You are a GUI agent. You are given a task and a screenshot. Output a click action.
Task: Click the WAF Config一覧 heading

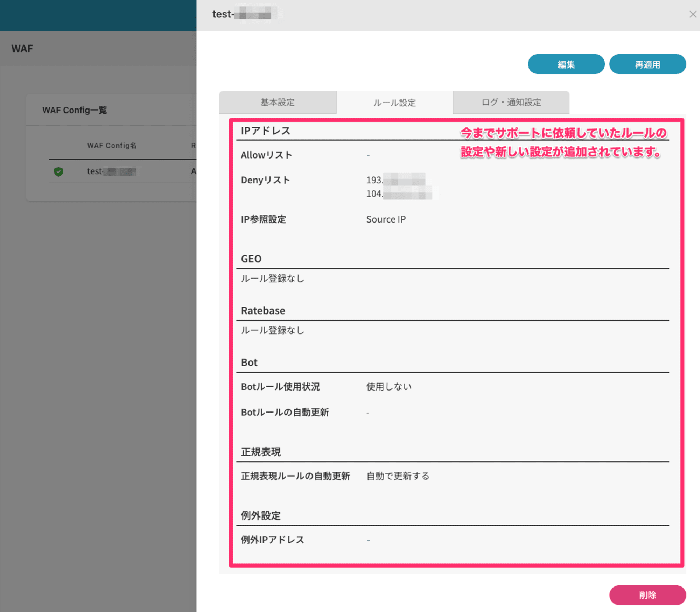click(75, 110)
